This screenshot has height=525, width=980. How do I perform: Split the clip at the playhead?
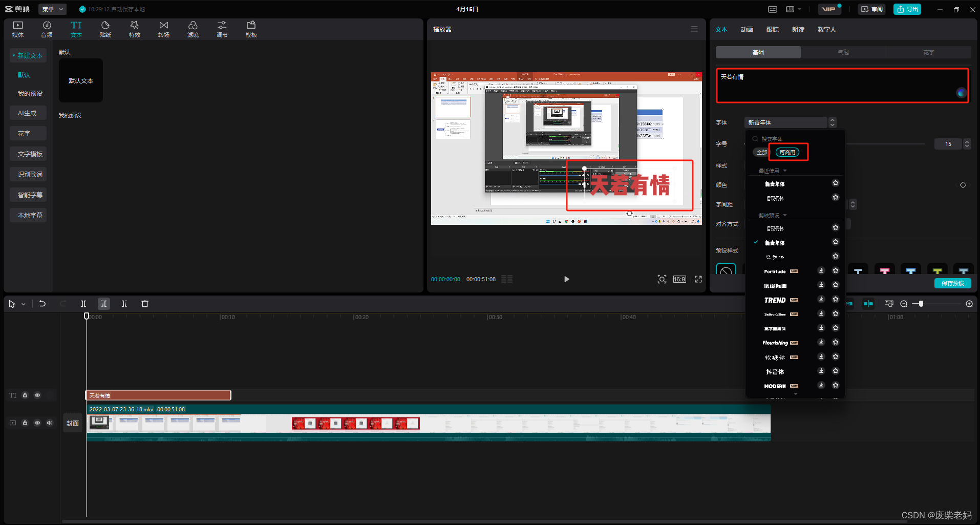(x=83, y=304)
